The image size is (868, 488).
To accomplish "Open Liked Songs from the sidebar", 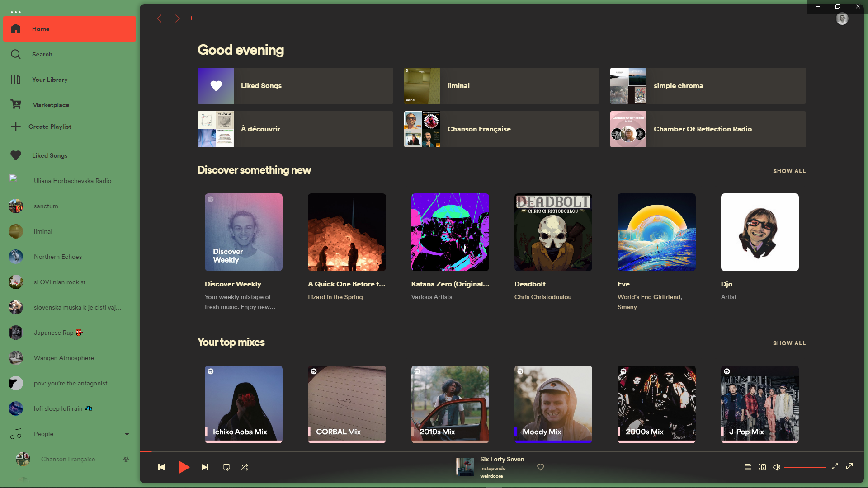I will (x=50, y=155).
